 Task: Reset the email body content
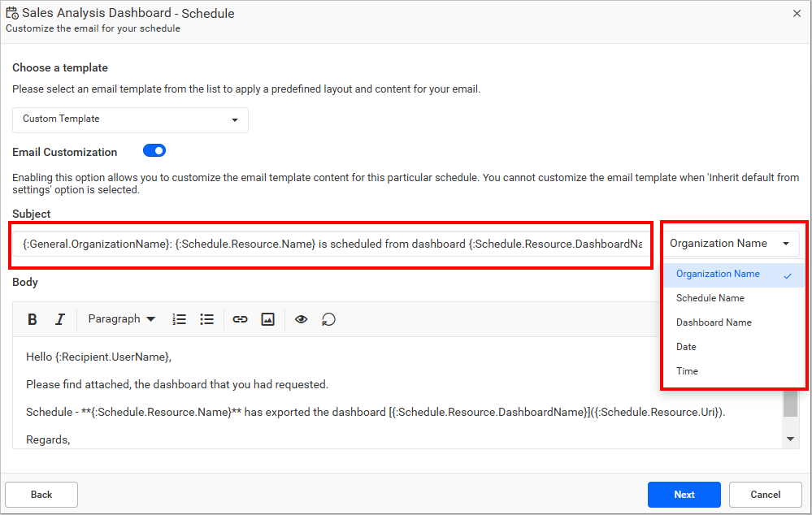[328, 319]
